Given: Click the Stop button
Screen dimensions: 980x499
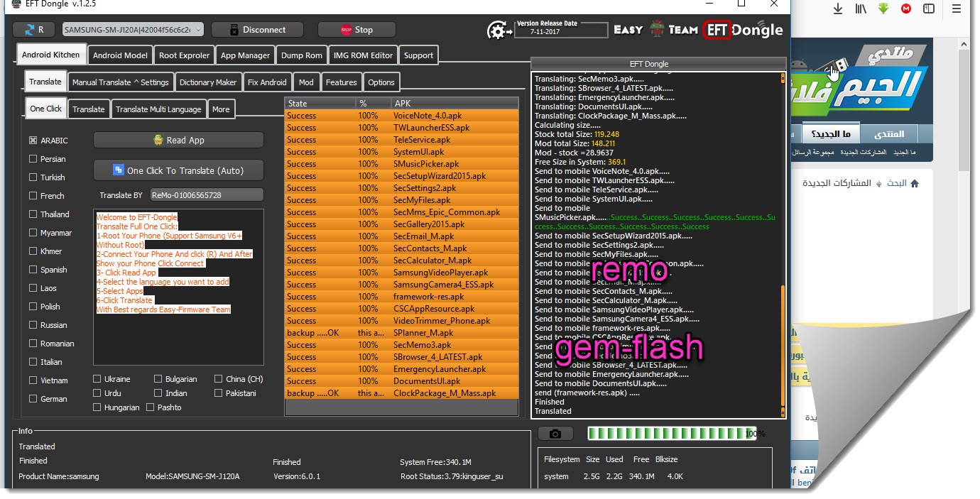Looking at the screenshot, I should (356, 30).
